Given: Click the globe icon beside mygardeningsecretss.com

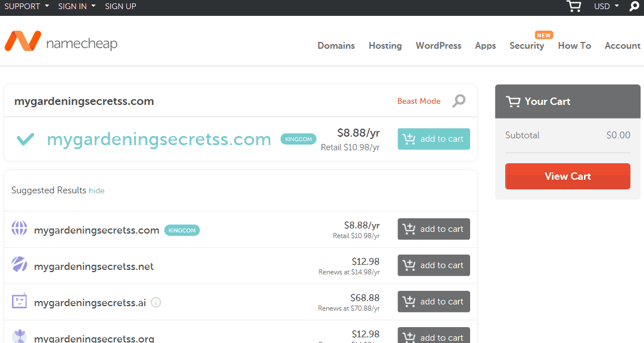Looking at the screenshot, I should (x=19, y=228).
